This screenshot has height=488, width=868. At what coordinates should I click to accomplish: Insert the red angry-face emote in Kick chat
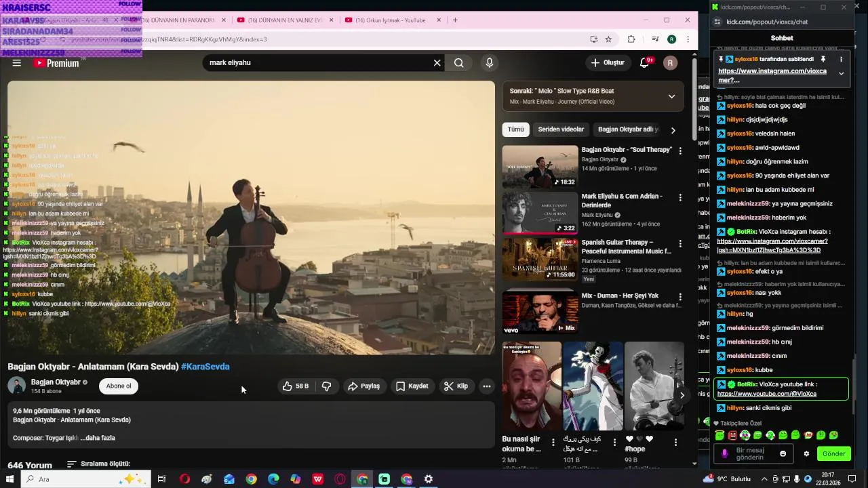(732, 435)
